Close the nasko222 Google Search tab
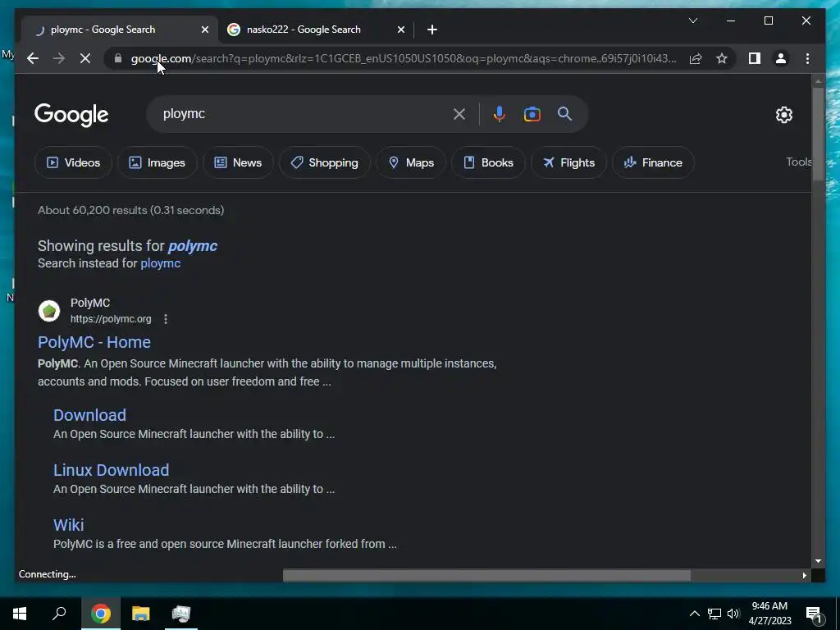Viewport: 840px width, 630px height. [400, 30]
